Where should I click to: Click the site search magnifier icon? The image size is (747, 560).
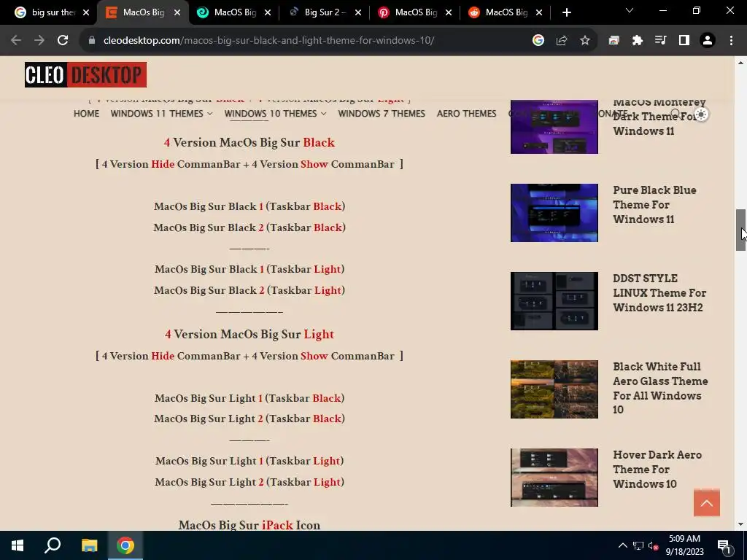click(676, 114)
